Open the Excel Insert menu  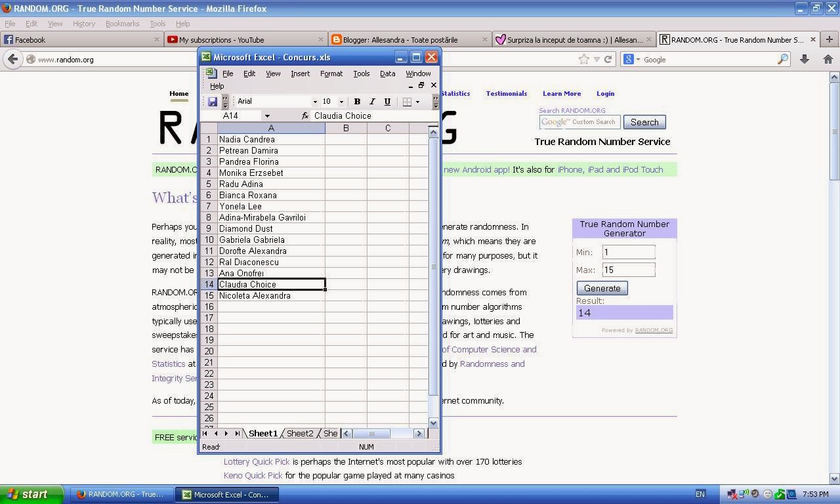(300, 73)
